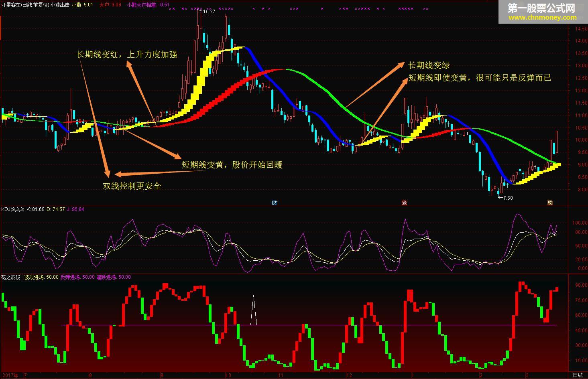The height and width of the screenshot is (379, 588).
Task: Click month 8 on the time axis
Action: [90, 375]
